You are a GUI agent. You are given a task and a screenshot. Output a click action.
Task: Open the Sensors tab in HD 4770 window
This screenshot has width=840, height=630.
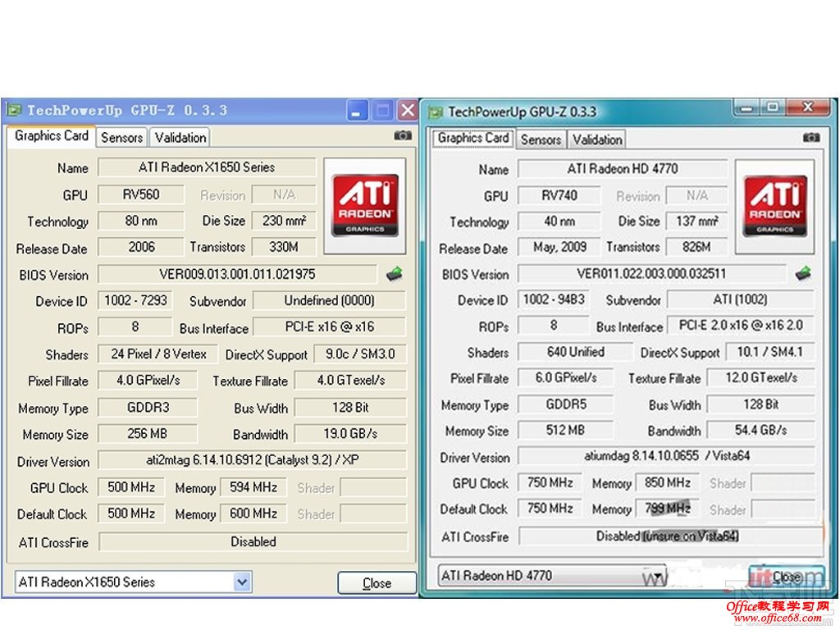(541, 139)
